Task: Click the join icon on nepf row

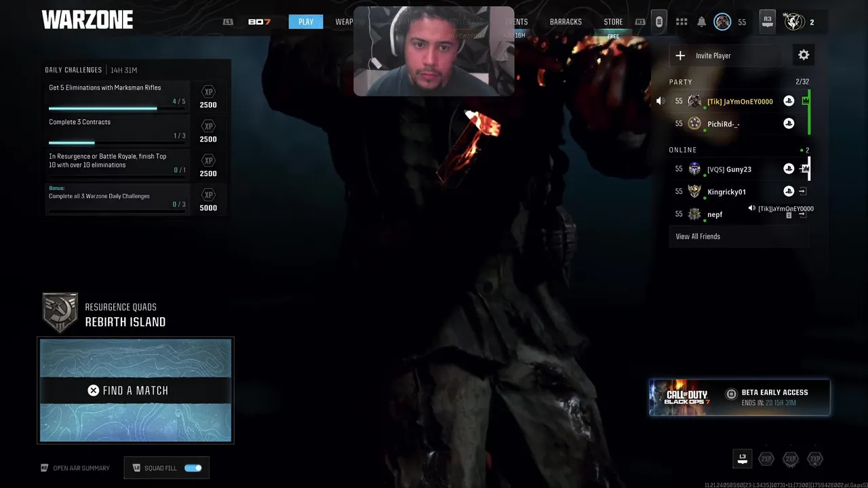Action: point(802,214)
